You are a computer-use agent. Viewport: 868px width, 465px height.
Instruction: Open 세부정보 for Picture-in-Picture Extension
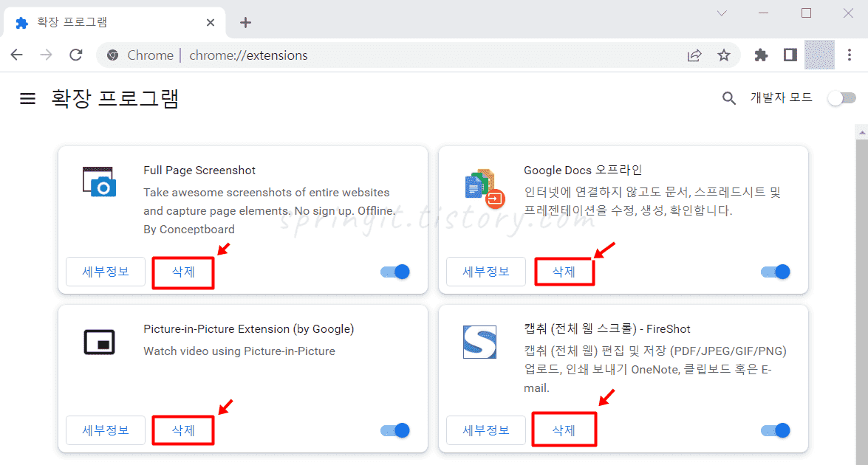click(x=106, y=431)
